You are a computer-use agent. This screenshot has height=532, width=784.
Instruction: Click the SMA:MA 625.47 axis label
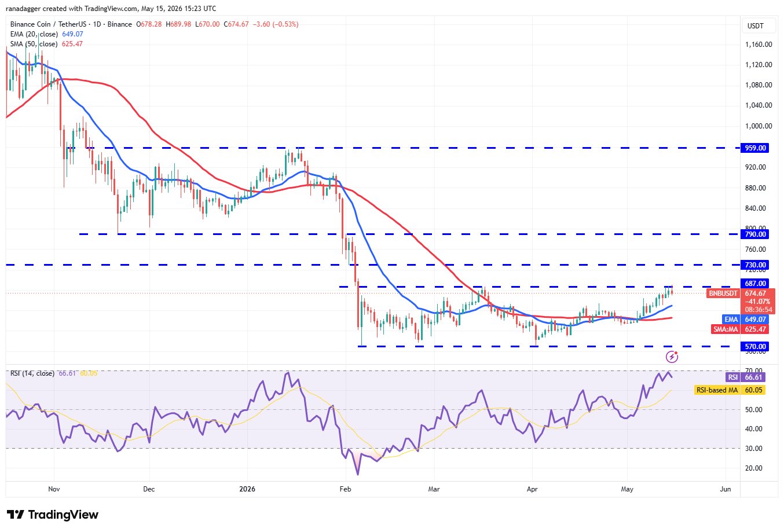(740, 329)
